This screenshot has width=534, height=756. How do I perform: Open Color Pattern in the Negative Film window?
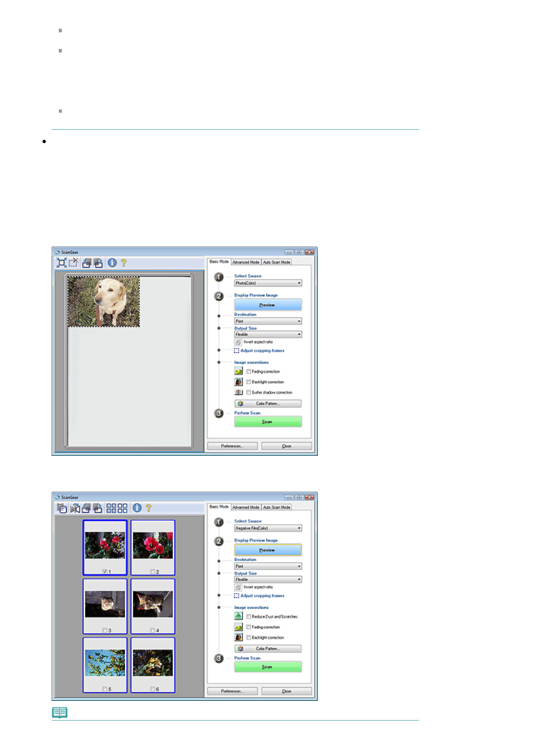click(267, 649)
